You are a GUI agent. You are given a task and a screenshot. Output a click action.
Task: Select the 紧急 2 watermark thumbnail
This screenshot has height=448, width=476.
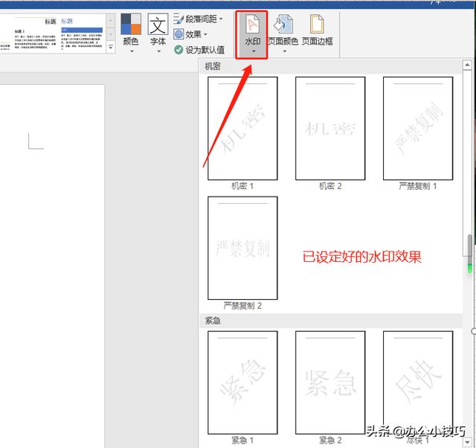point(330,383)
